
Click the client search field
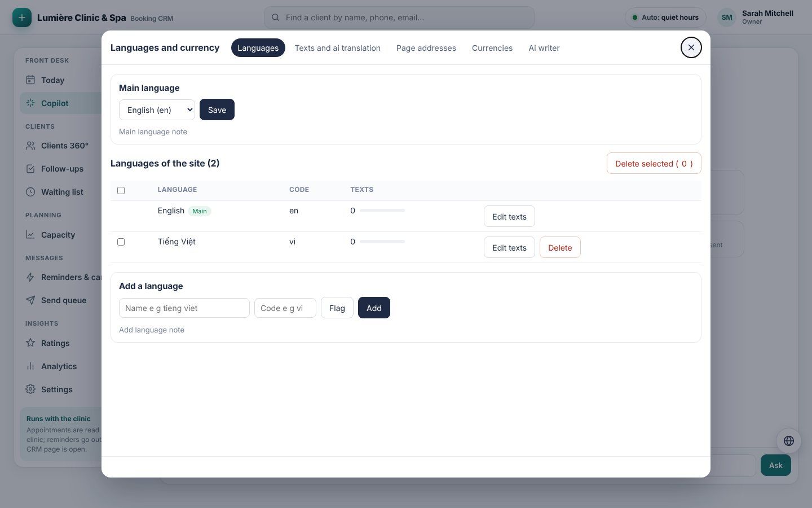pos(399,17)
